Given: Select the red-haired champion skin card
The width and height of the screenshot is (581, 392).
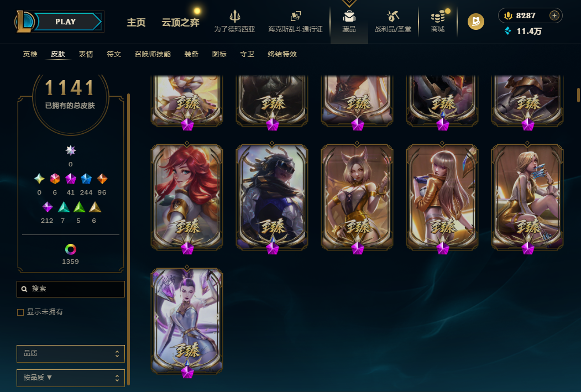Looking at the screenshot, I should [x=187, y=197].
